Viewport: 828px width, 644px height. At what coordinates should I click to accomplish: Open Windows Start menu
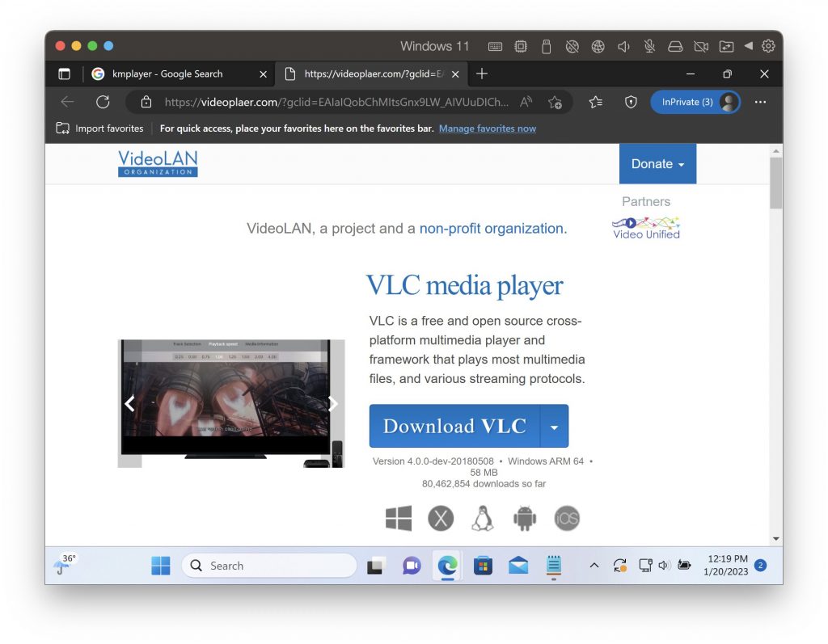161,566
